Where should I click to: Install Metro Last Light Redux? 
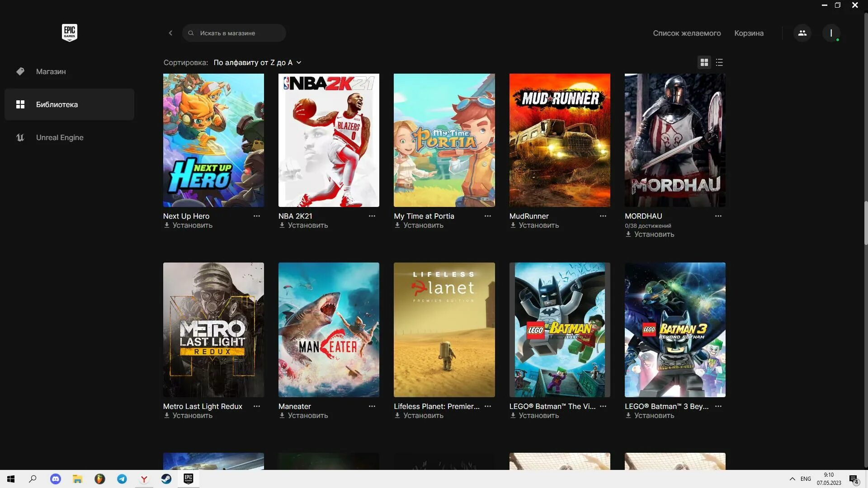pos(188,416)
